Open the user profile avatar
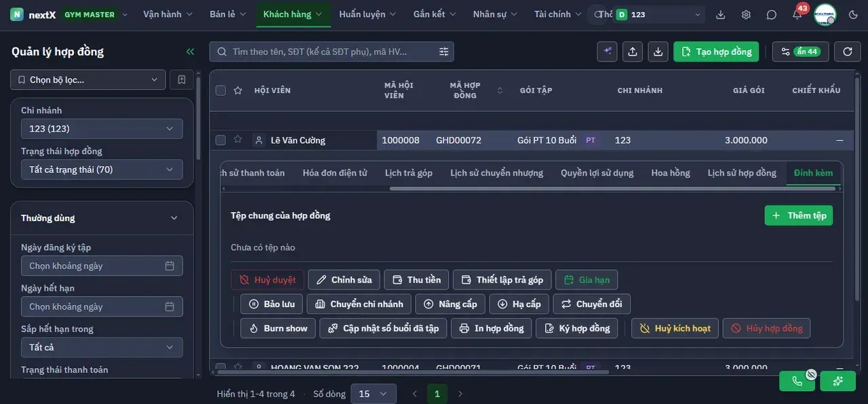868x404 pixels. click(x=825, y=14)
